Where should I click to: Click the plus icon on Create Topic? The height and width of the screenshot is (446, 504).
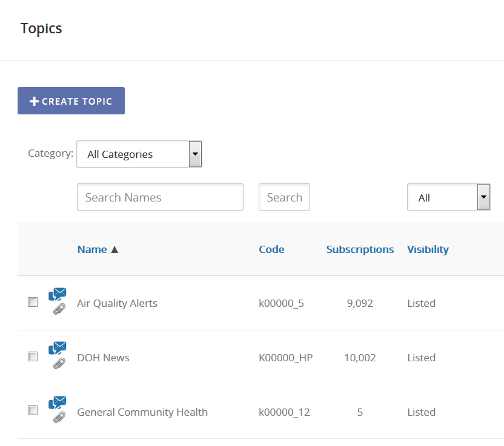(34, 100)
